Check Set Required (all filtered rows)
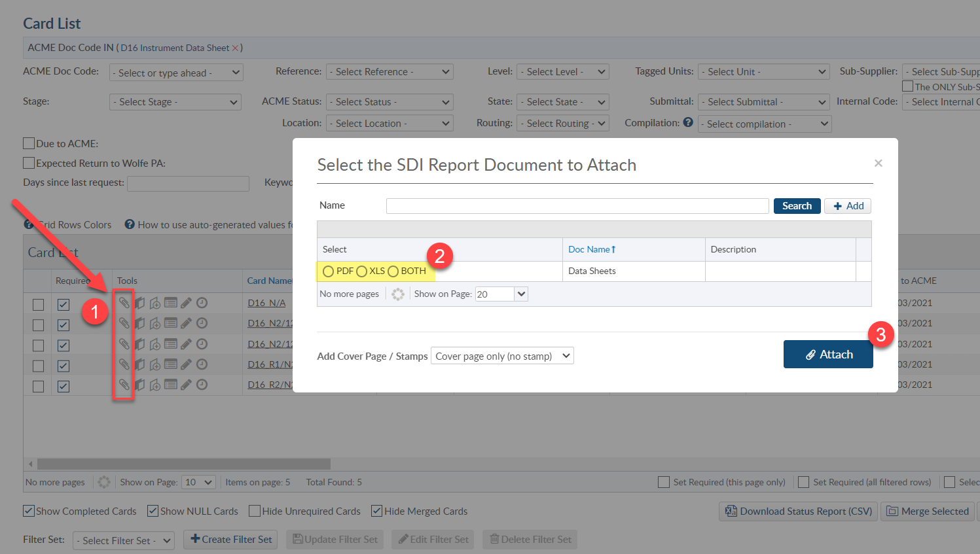 coord(804,482)
